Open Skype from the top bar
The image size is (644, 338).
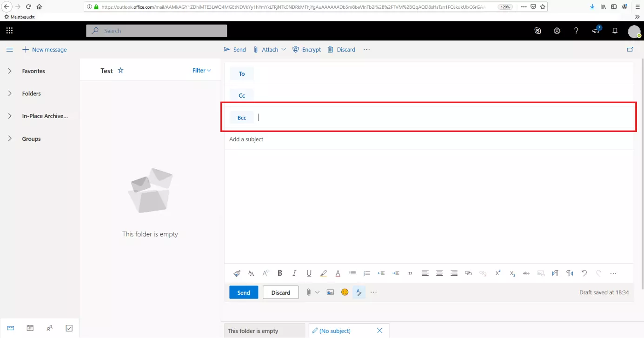(x=538, y=31)
